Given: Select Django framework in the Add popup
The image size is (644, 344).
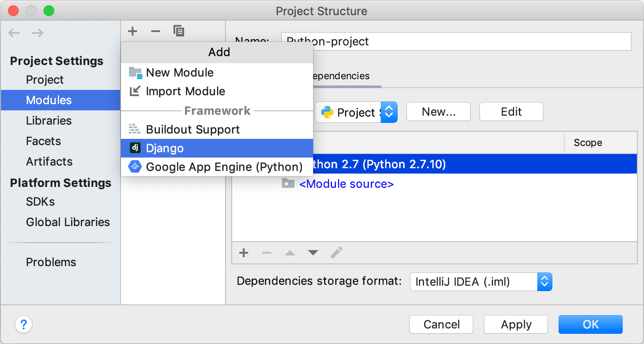Looking at the screenshot, I should pyautogui.click(x=165, y=148).
